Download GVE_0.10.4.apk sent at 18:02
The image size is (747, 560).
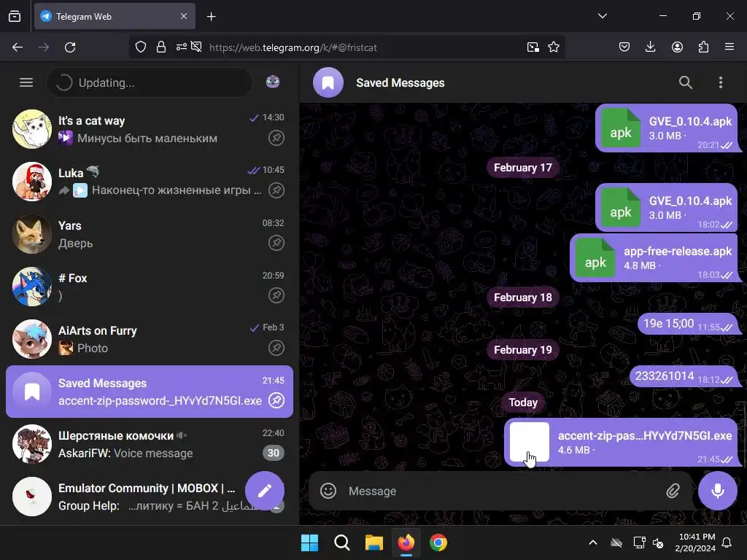(x=620, y=208)
